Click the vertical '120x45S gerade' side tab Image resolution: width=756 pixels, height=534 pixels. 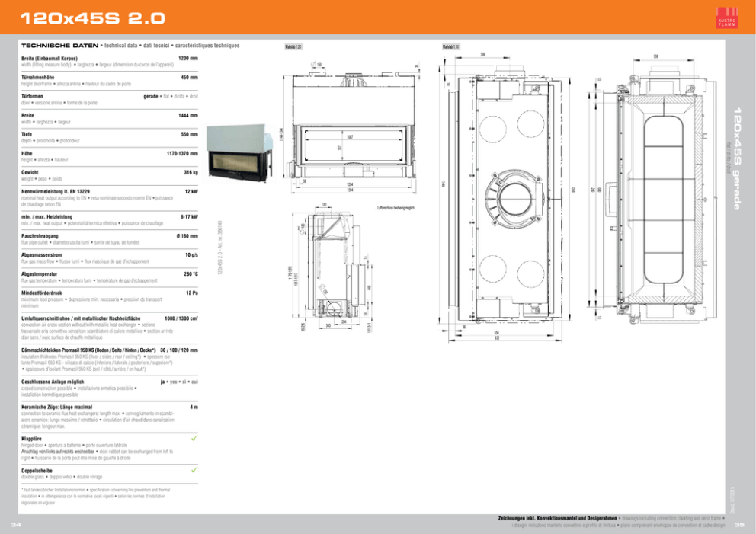[736, 160]
